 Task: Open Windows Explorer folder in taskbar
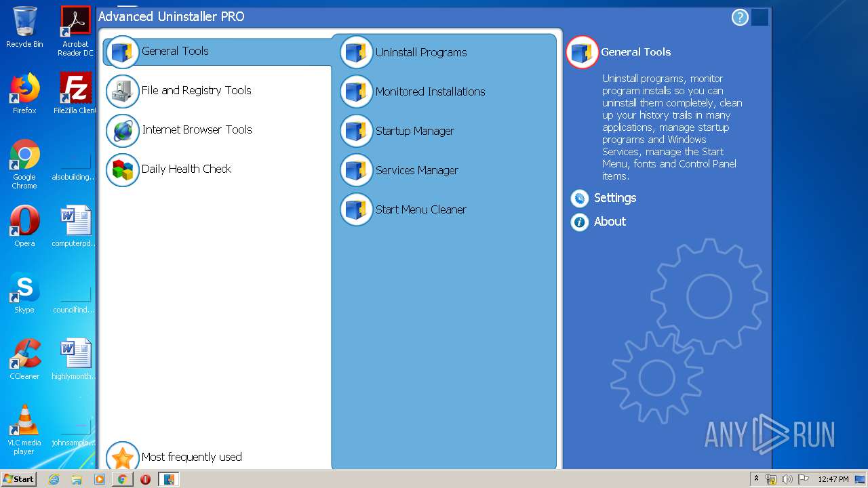(77, 479)
